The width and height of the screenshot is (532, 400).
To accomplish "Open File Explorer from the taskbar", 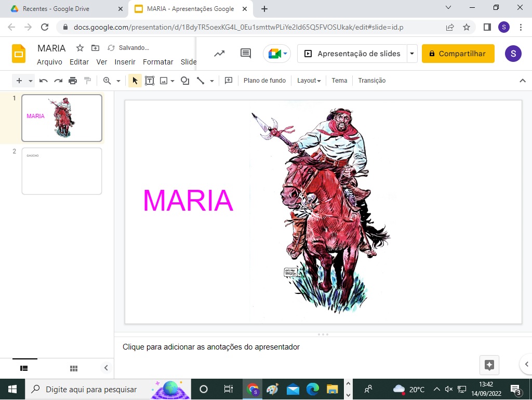I will (x=332, y=390).
